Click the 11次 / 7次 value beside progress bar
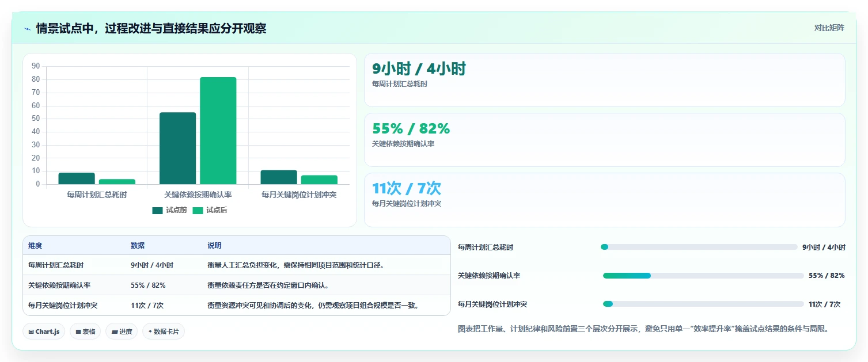Viewport: 868px width, 362px height. coord(824,304)
